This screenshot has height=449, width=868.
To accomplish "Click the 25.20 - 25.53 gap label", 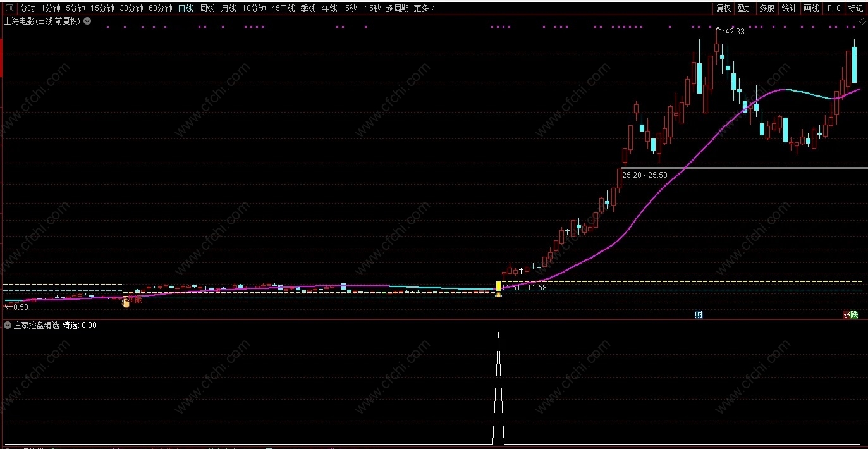I will 645,175.
